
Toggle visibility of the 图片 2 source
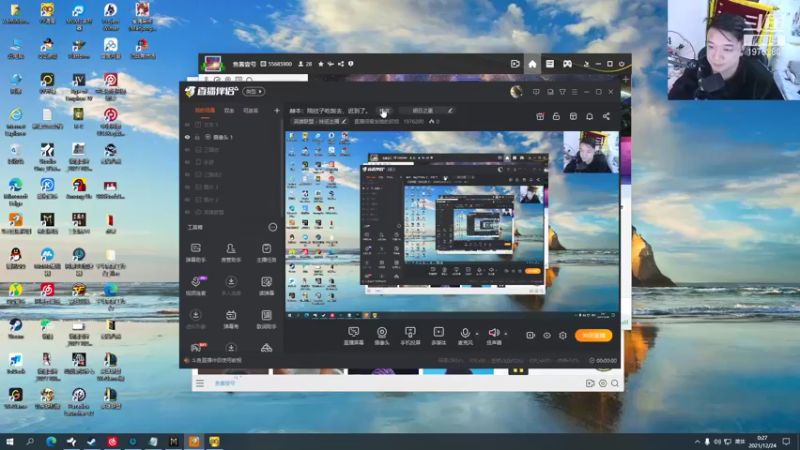[187, 199]
